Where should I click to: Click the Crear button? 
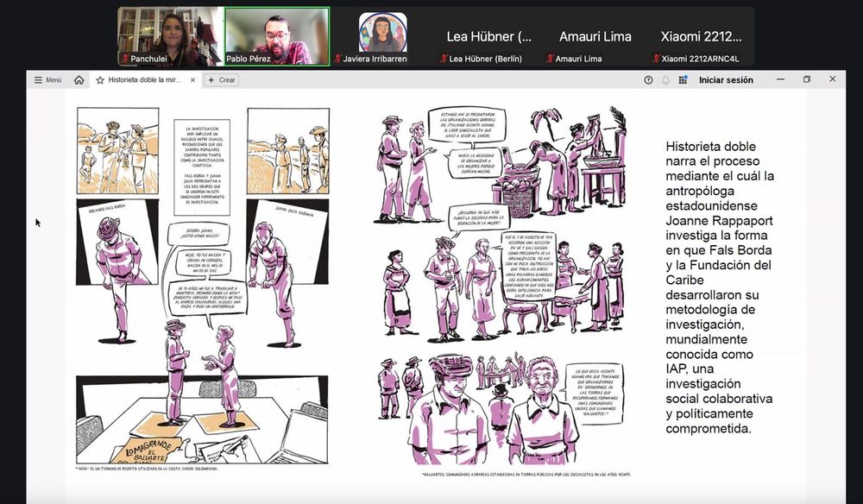[221, 79]
